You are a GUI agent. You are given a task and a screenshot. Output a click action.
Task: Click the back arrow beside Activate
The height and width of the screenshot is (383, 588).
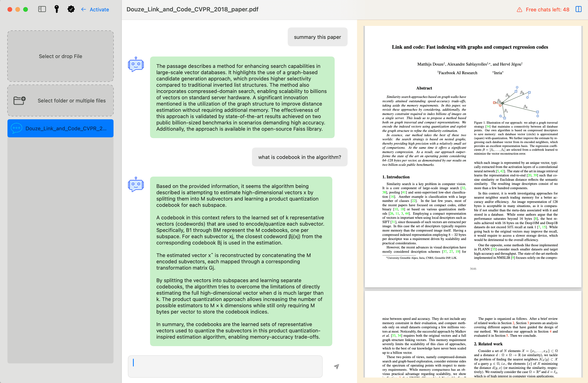click(83, 9)
